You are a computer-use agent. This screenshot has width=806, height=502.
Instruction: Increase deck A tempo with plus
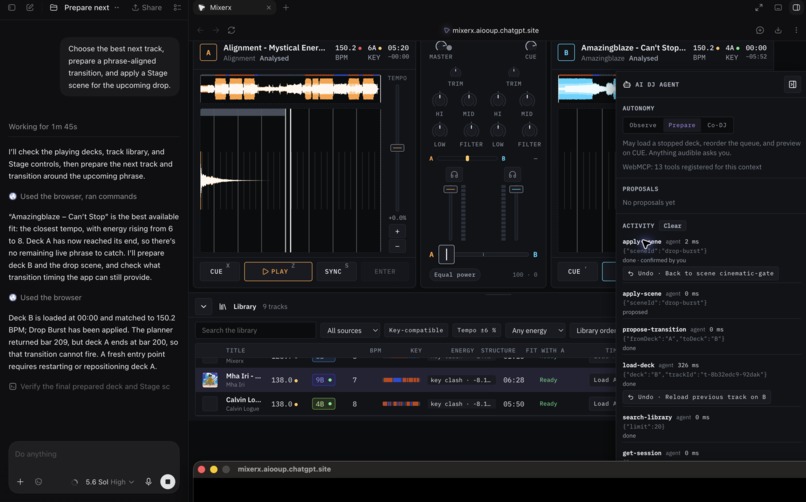click(x=397, y=231)
